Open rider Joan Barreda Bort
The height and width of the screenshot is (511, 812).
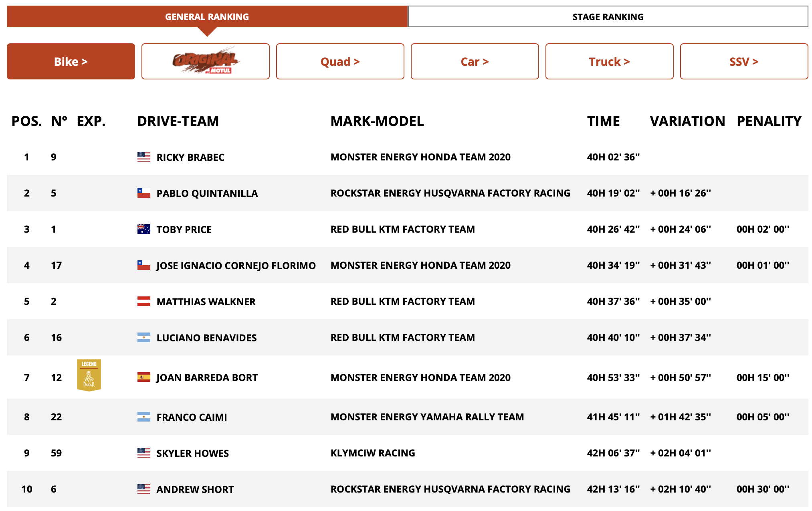207,377
